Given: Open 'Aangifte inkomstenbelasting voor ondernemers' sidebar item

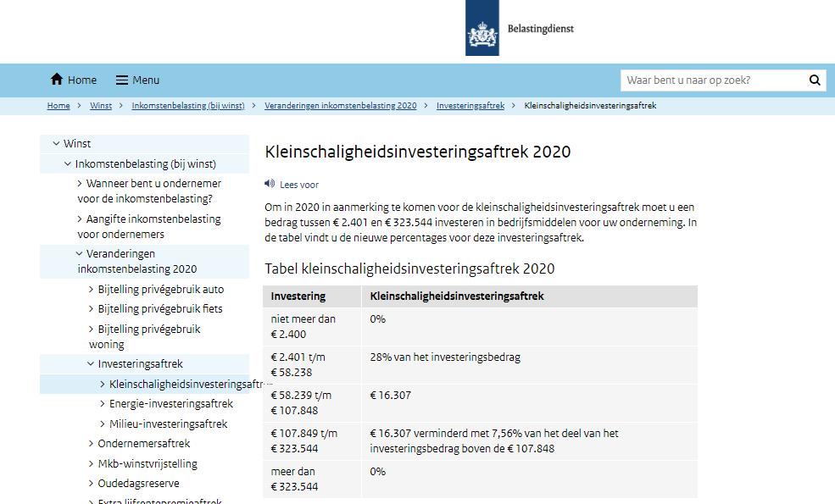Looking at the screenshot, I should tap(149, 227).
